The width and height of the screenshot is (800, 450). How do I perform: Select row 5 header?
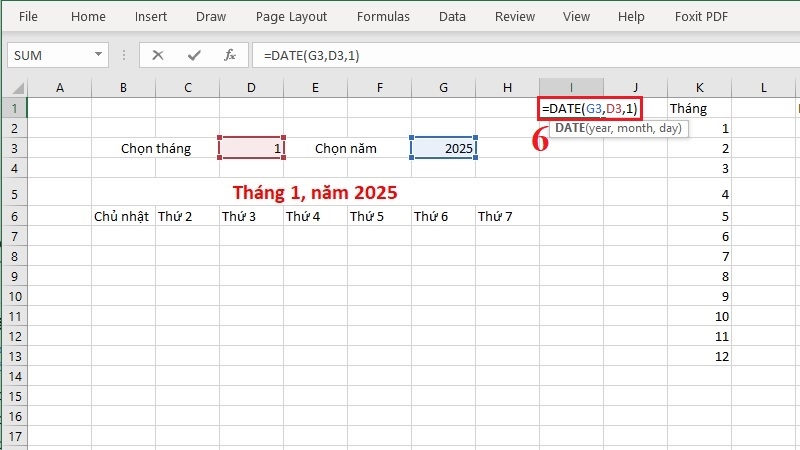(x=15, y=194)
